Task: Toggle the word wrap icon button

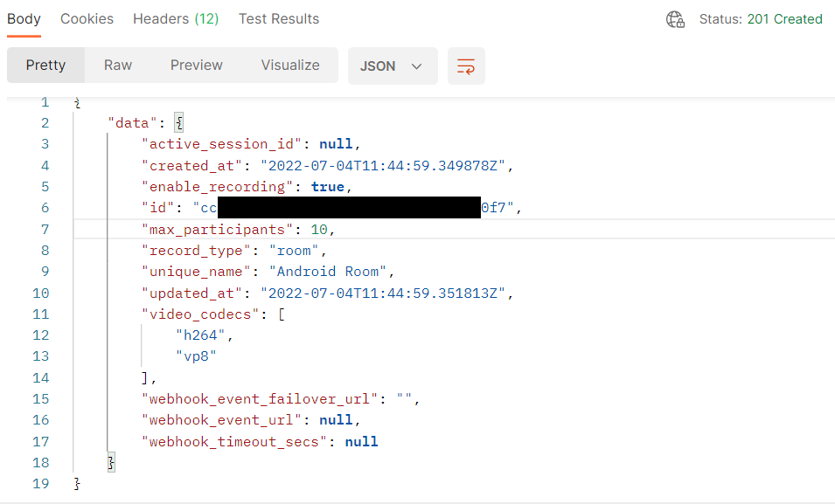Action: (466, 66)
